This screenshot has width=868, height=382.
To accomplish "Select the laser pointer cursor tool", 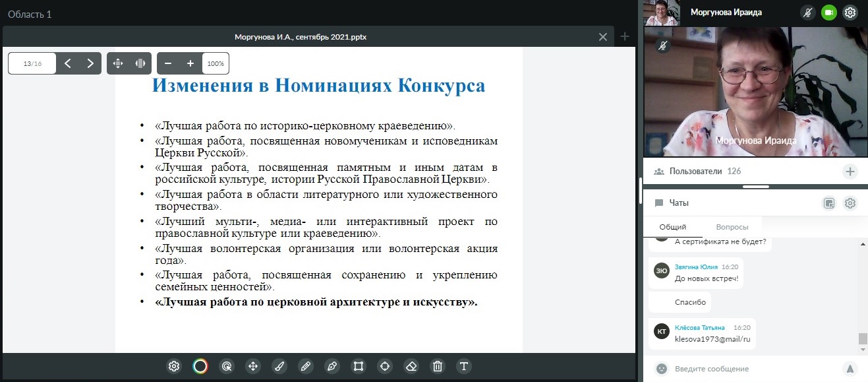I will [226, 366].
